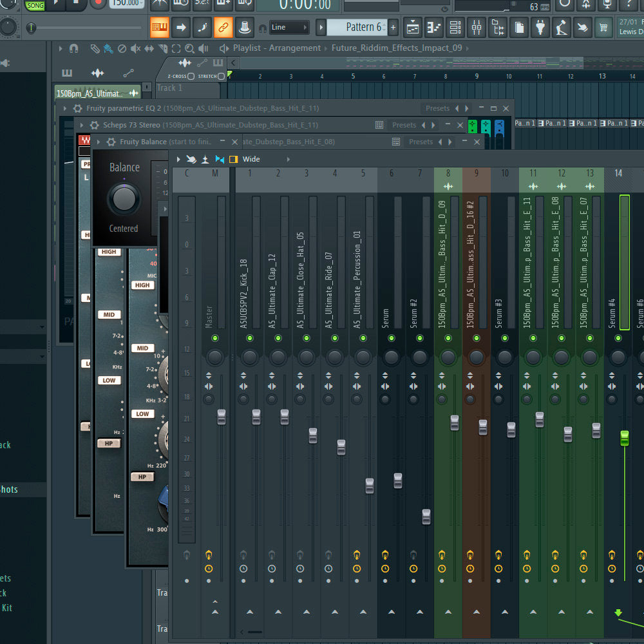
Task: Click the shopping cart icon in toolbar
Action: (603, 28)
